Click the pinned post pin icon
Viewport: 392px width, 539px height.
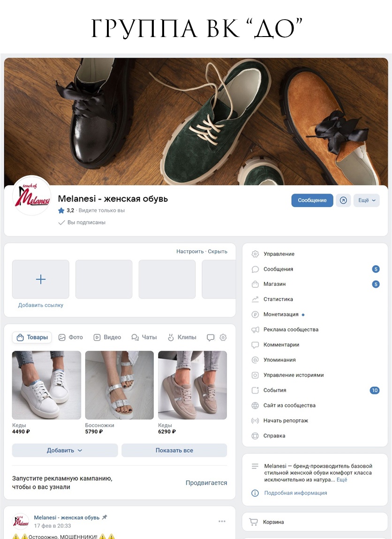pyautogui.click(x=105, y=517)
